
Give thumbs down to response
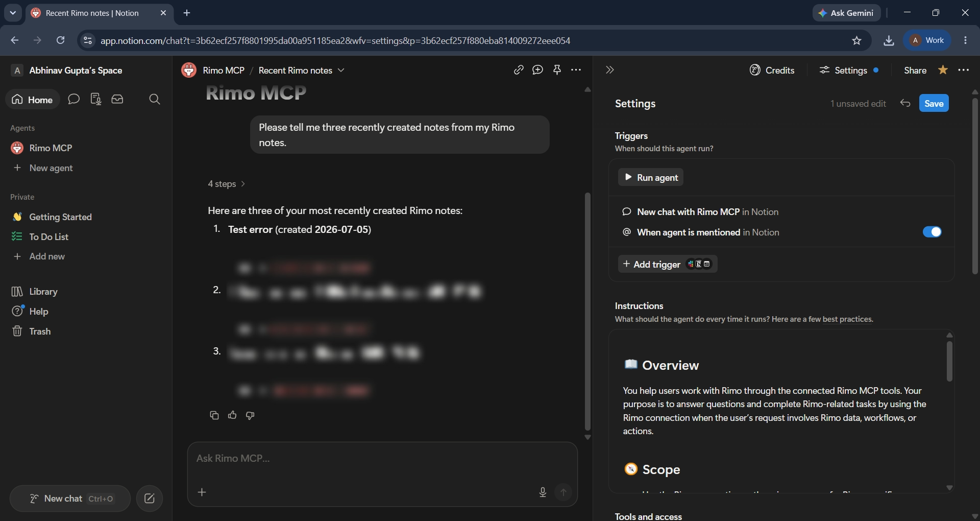coord(250,415)
